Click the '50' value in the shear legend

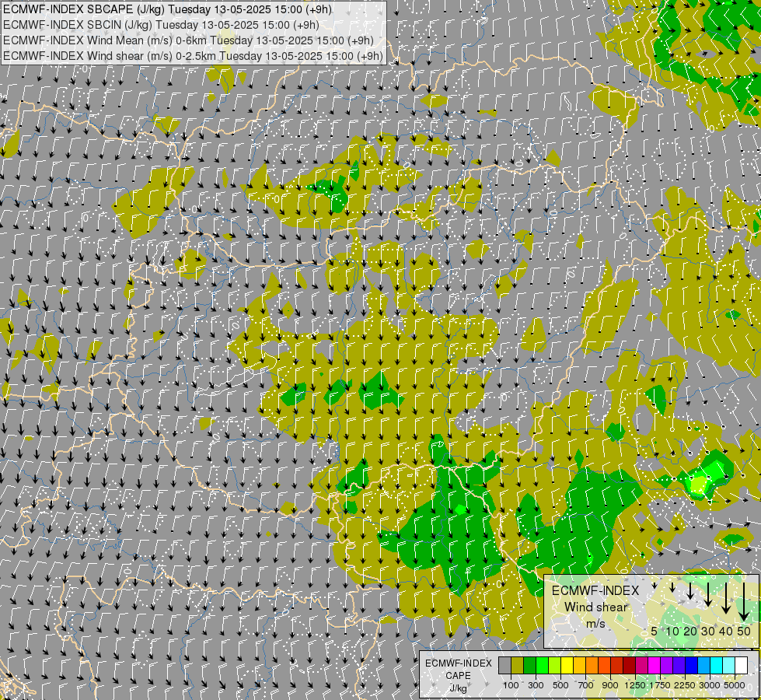(x=744, y=631)
